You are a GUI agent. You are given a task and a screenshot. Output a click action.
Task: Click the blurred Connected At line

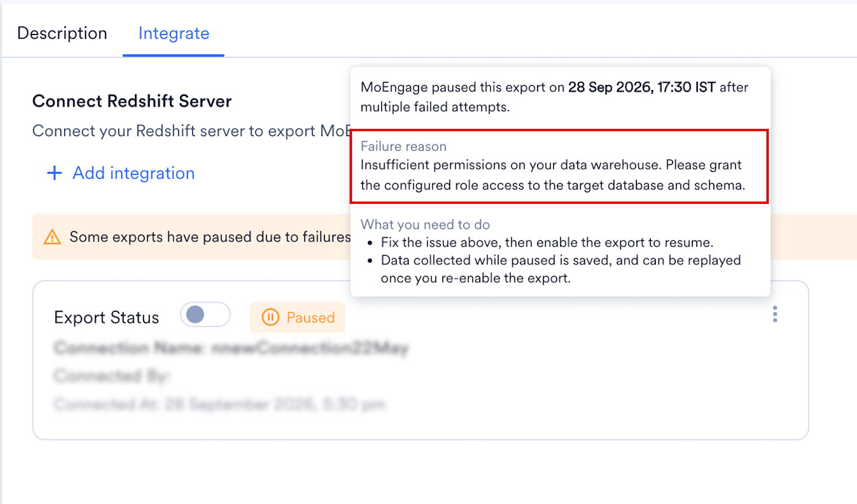pyautogui.click(x=220, y=405)
